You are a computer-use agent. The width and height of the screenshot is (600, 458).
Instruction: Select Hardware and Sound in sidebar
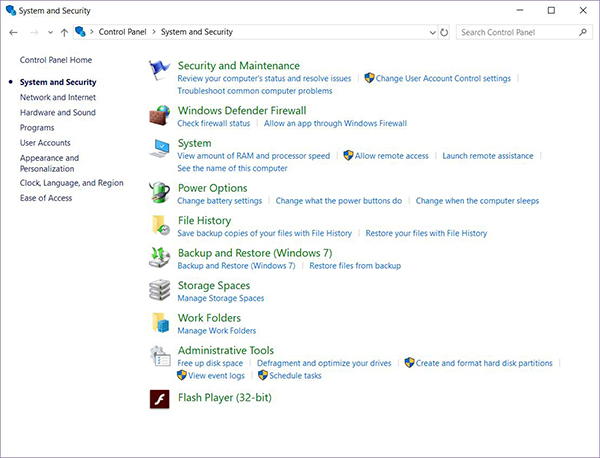tap(58, 112)
